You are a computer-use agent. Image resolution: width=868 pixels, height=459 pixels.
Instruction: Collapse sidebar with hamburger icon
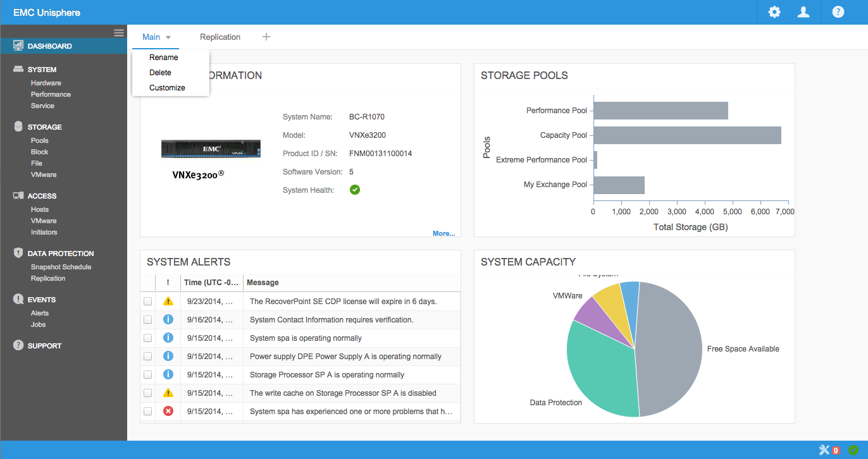[118, 32]
